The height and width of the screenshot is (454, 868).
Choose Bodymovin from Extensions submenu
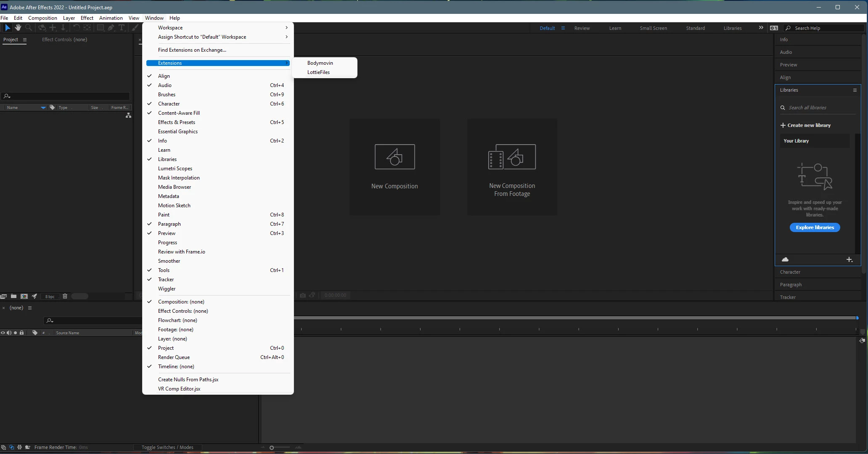tap(320, 63)
